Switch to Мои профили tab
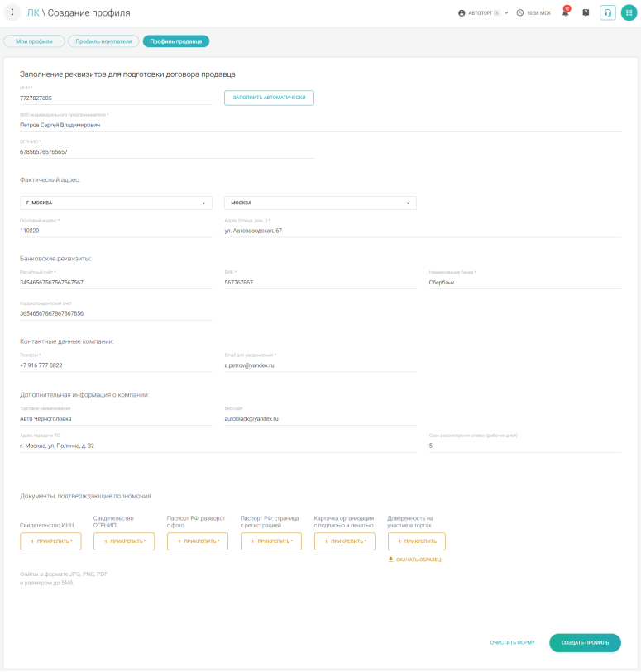 click(x=34, y=41)
